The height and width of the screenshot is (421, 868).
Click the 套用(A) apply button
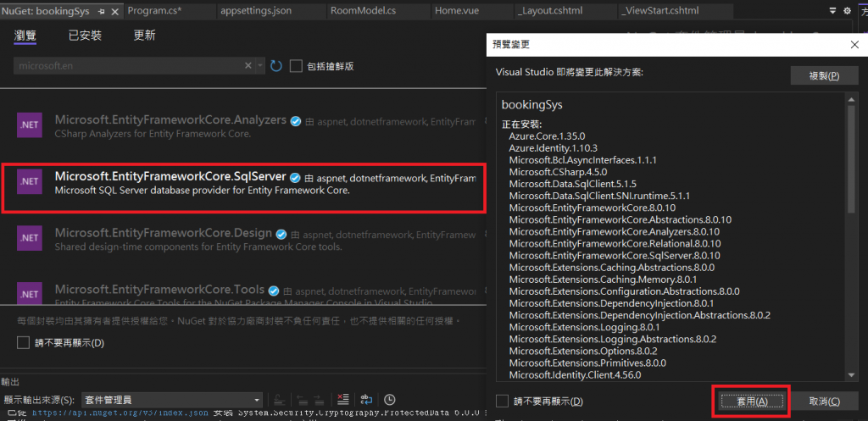coord(752,401)
